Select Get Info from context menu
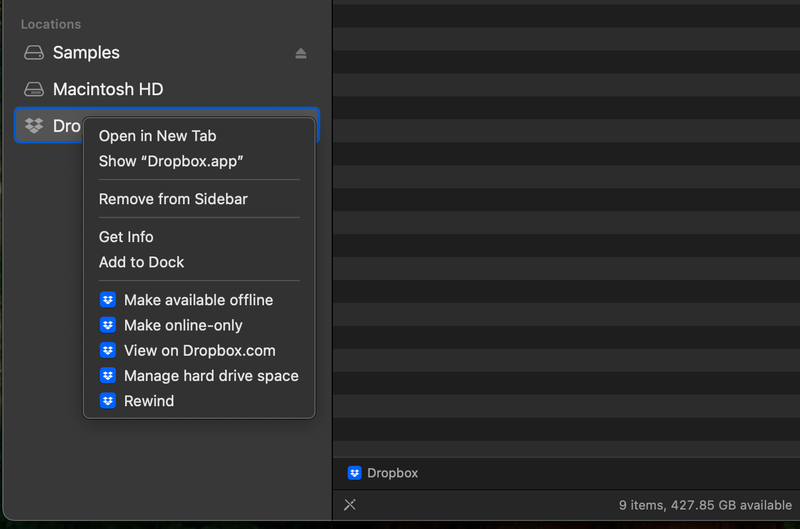This screenshot has width=800, height=529. point(126,237)
